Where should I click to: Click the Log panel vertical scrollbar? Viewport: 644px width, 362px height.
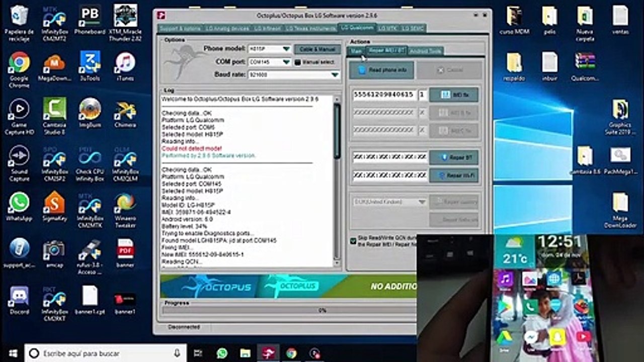pyautogui.click(x=337, y=181)
